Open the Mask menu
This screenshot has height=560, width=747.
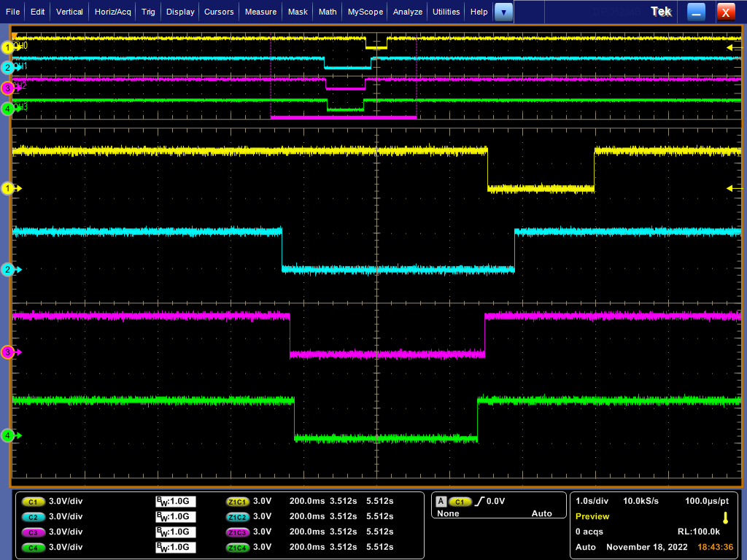coord(298,12)
